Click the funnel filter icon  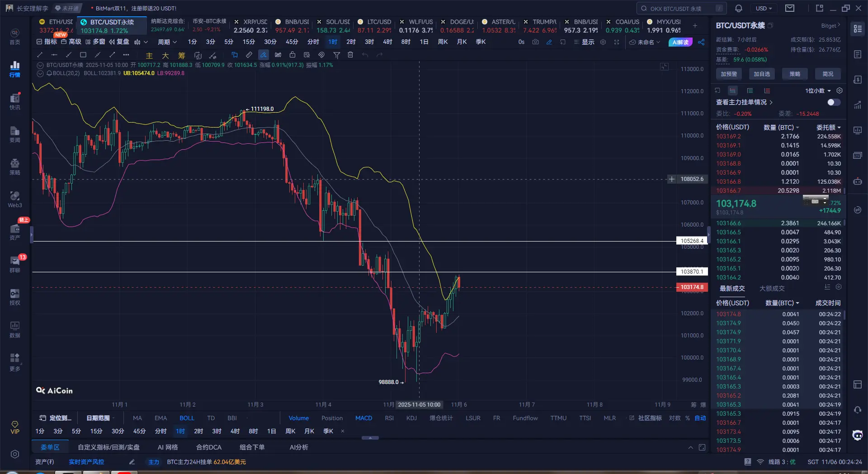pos(337,55)
